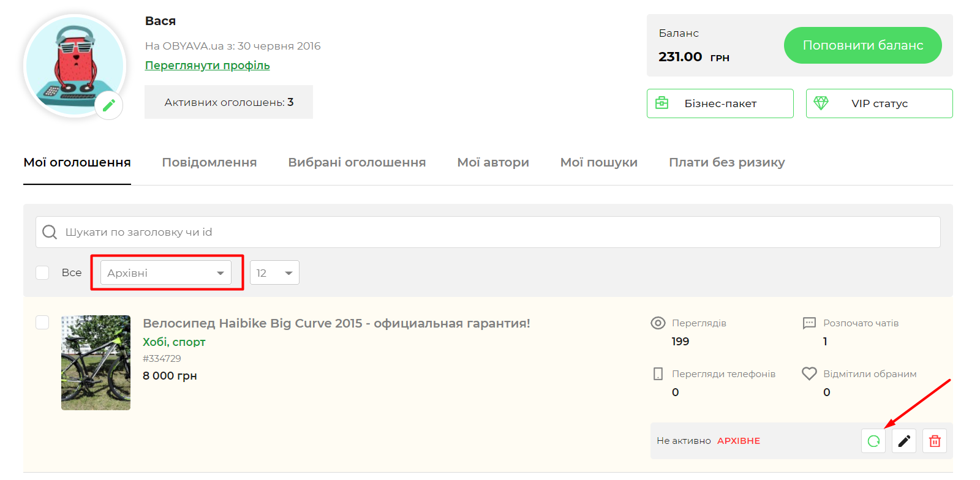Screen dimensions: 980x480
Task: Click the red trash delete icon
Action: coord(935,441)
